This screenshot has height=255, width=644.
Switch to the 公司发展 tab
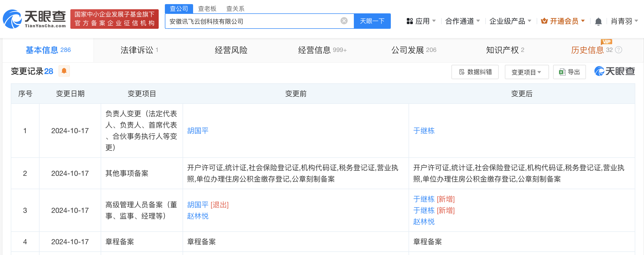coord(414,50)
